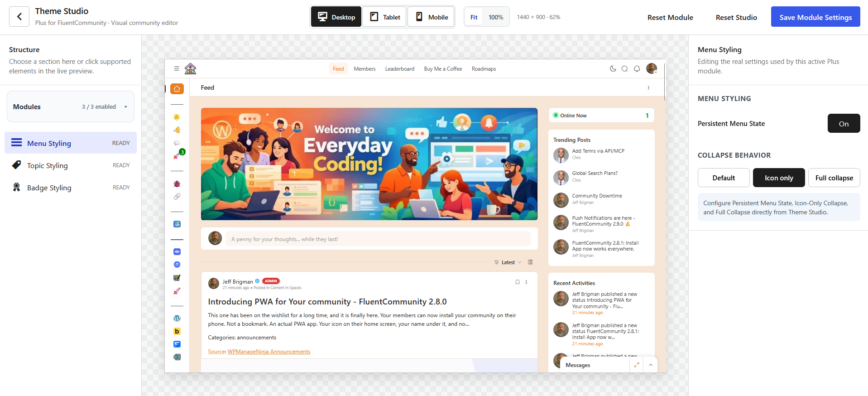Toggle dark mode moon icon
This screenshot has width=868, height=396.
pyautogui.click(x=613, y=69)
